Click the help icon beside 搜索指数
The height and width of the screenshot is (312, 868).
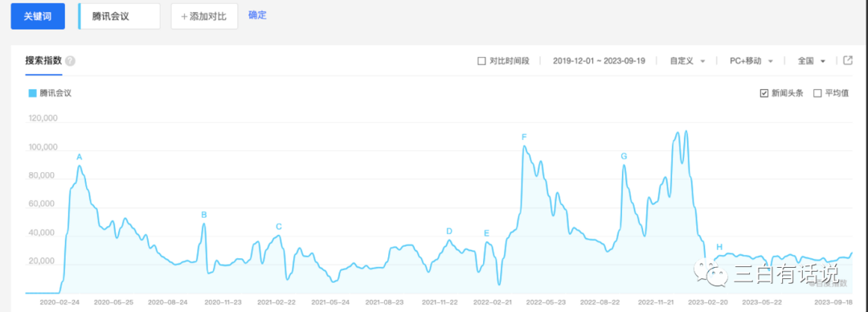tap(70, 61)
